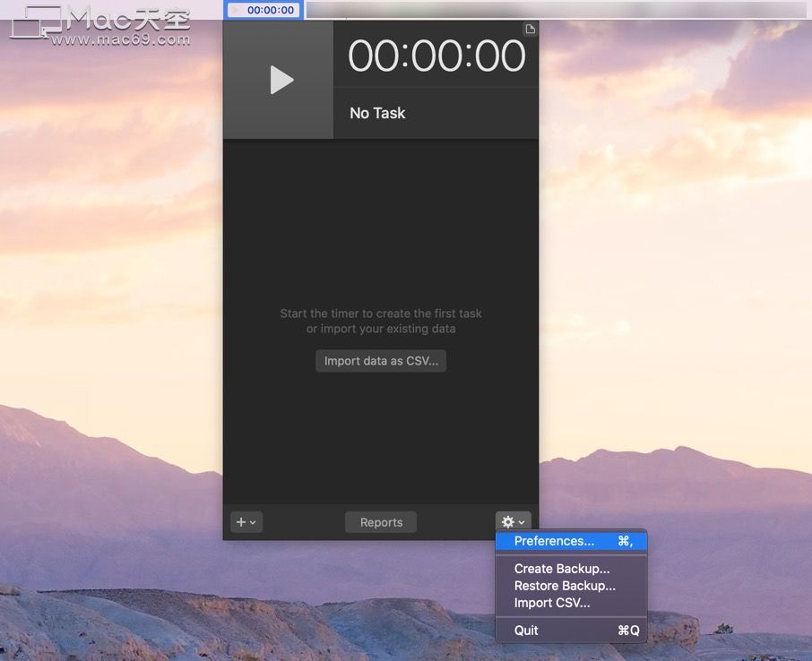The height and width of the screenshot is (661, 812).
Task: Select Restore Backup menu item
Action: [x=571, y=586]
